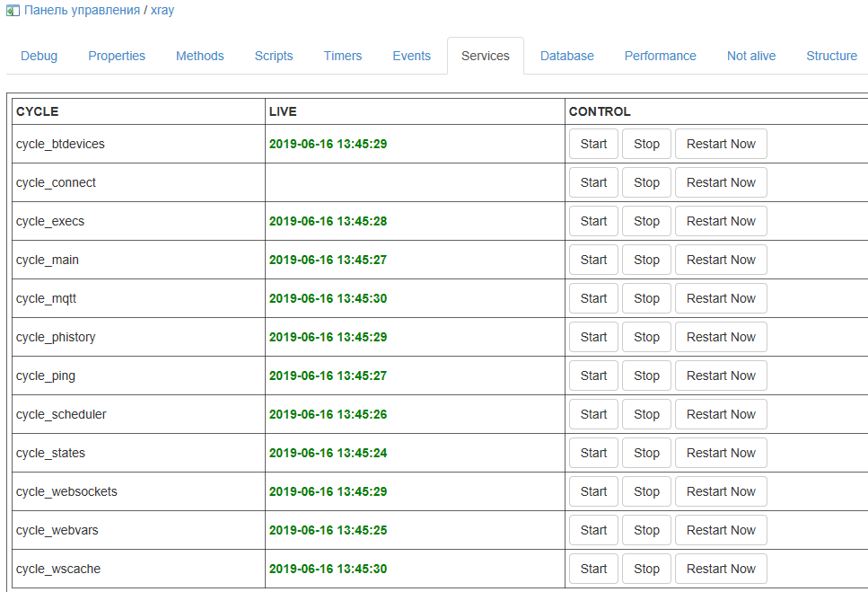
Task: Open the Not alive tab
Action: click(751, 56)
